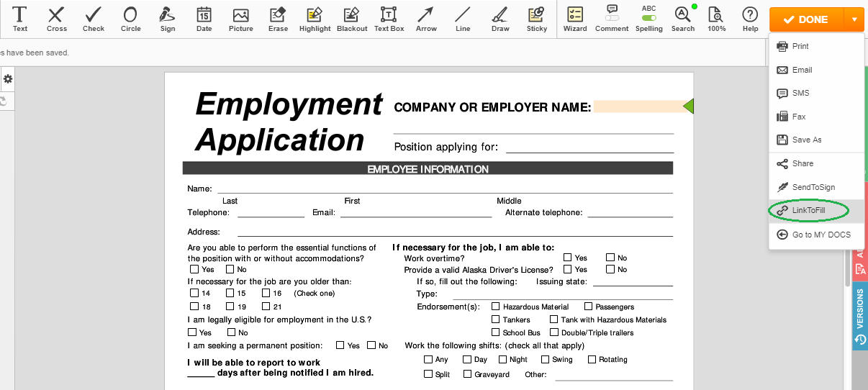Toggle the Spelling checker switch

649,17
